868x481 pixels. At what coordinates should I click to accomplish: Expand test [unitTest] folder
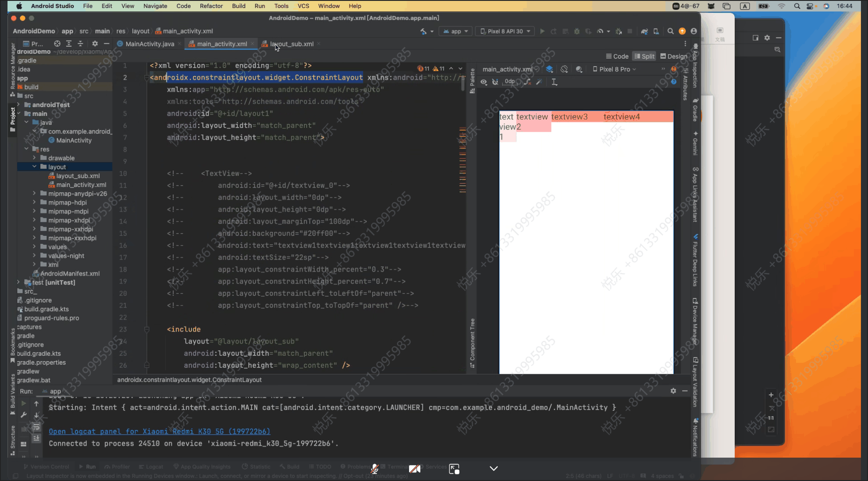[19, 282]
